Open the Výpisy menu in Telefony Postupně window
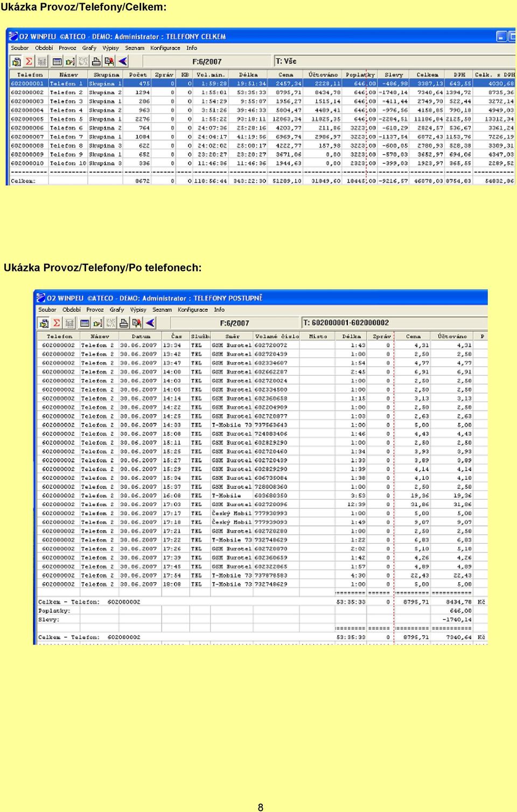This screenshot has height=812, width=517. (138, 310)
